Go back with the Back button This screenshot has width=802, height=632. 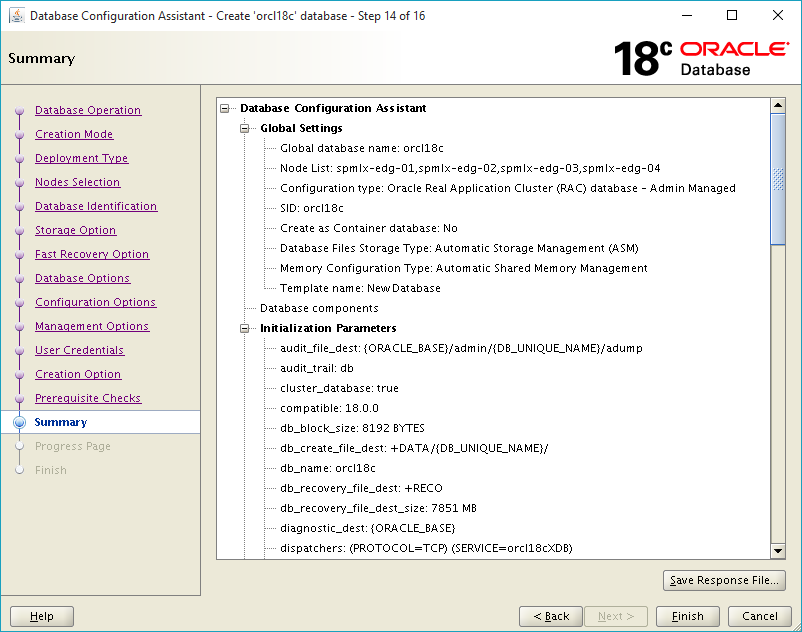pos(551,617)
